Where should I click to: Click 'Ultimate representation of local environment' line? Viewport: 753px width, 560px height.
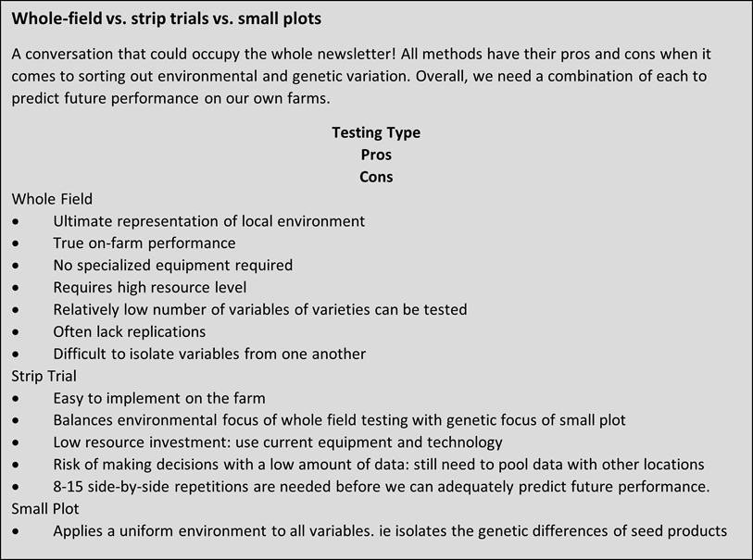(x=208, y=221)
